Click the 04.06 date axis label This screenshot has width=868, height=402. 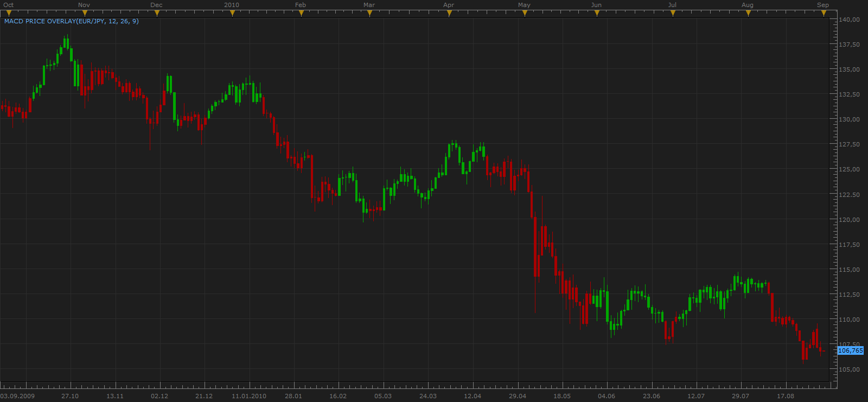(x=607, y=396)
